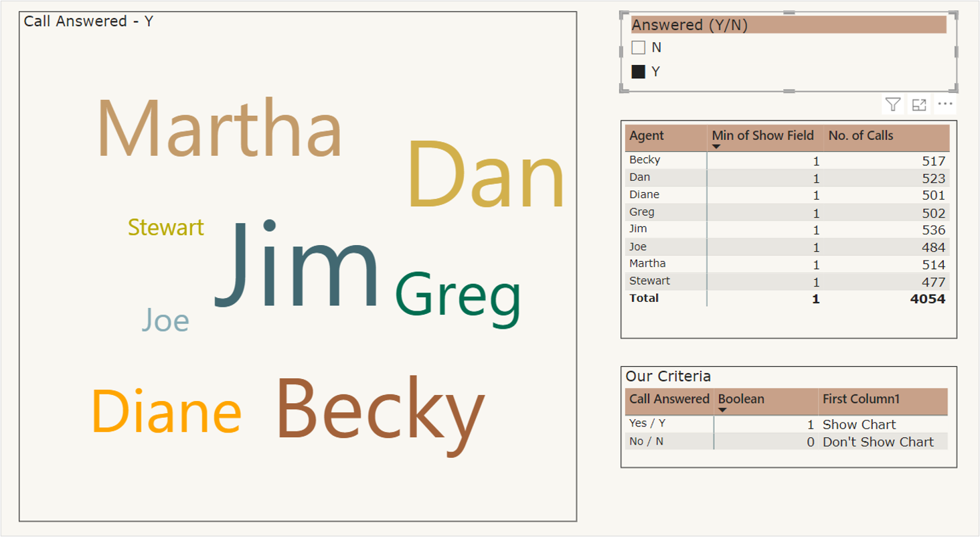Image resolution: width=980 pixels, height=537 pixels.
Task: Select Martha in the word cloud
Action: (220, 129)
